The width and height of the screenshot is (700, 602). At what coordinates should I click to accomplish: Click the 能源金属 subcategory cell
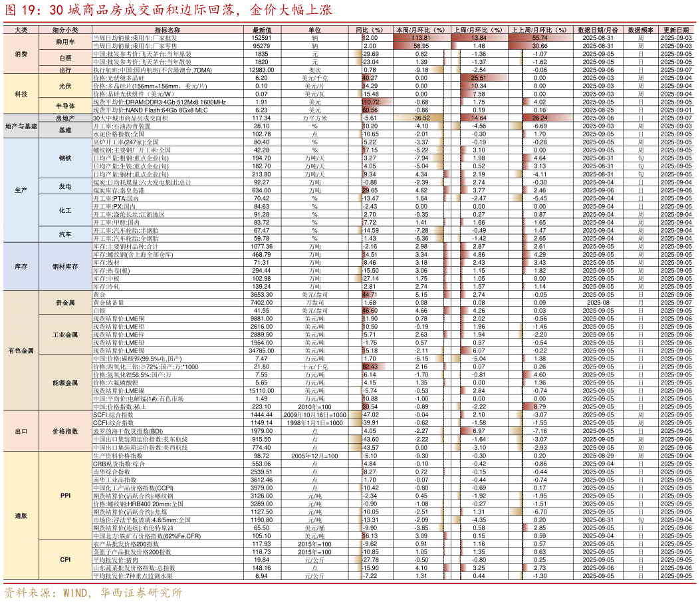(65, 382)
